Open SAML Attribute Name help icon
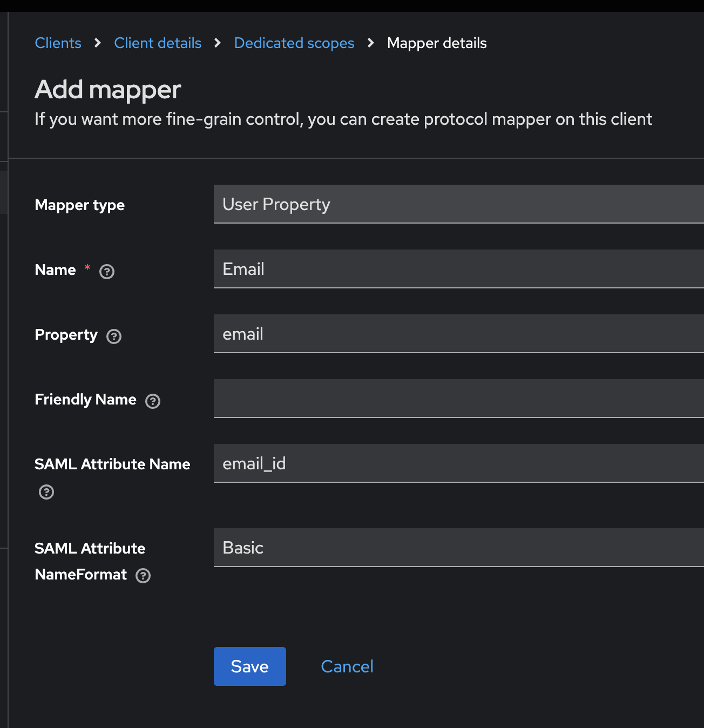This screenshot has width=704, height=728. (46, 492)
